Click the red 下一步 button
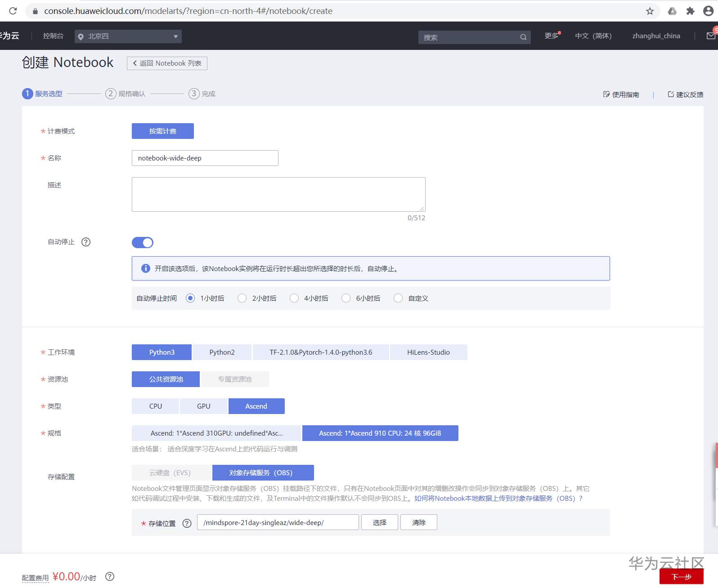This screenshot has width=718, height=588. tap(682, 577)
